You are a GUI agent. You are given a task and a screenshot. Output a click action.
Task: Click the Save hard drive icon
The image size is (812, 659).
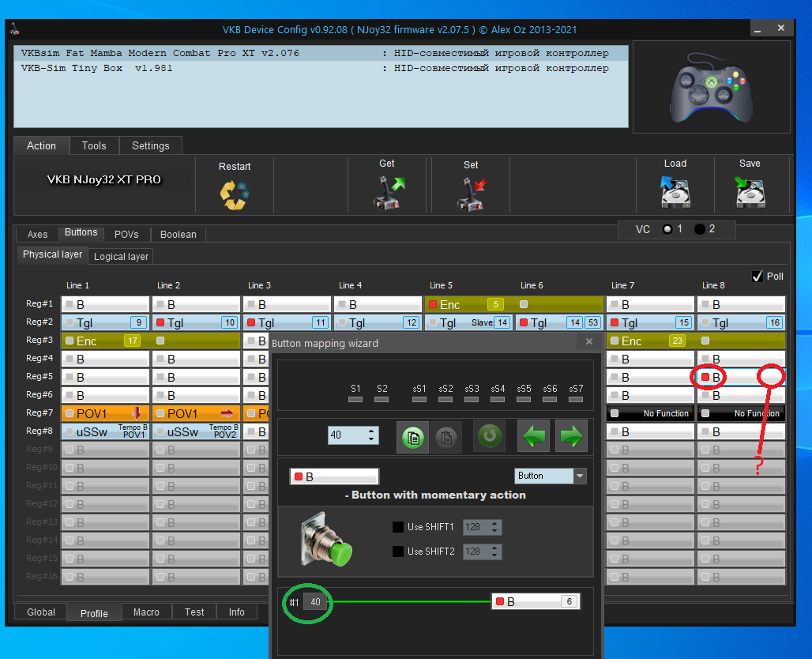[750, 190]
